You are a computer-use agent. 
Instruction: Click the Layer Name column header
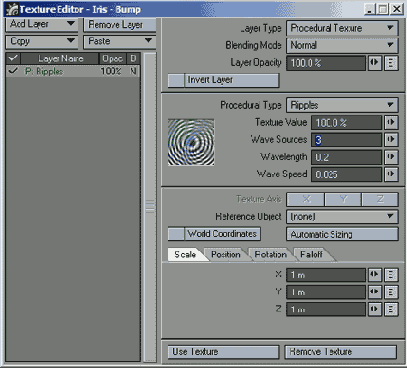[x=60, y=59]
